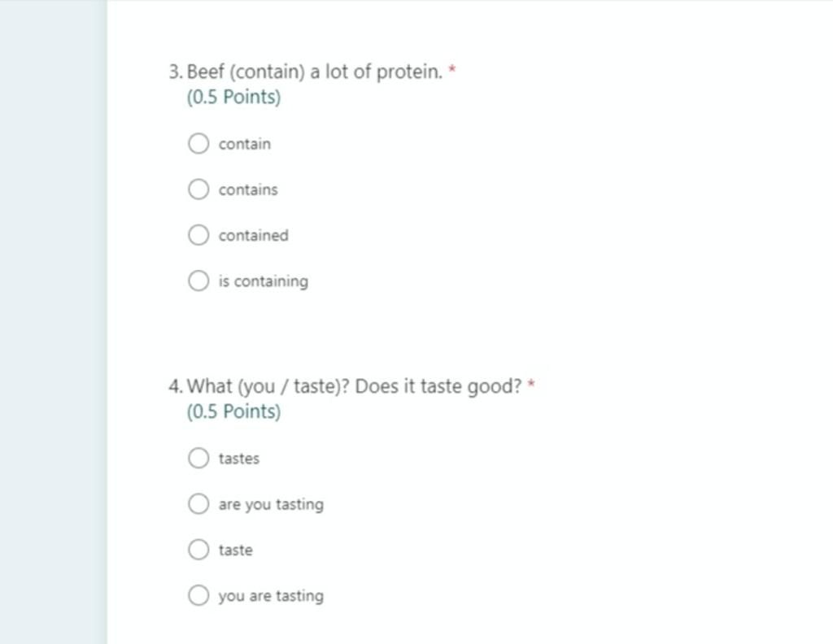Click the 'are you tasting' label text

[271, 504]
